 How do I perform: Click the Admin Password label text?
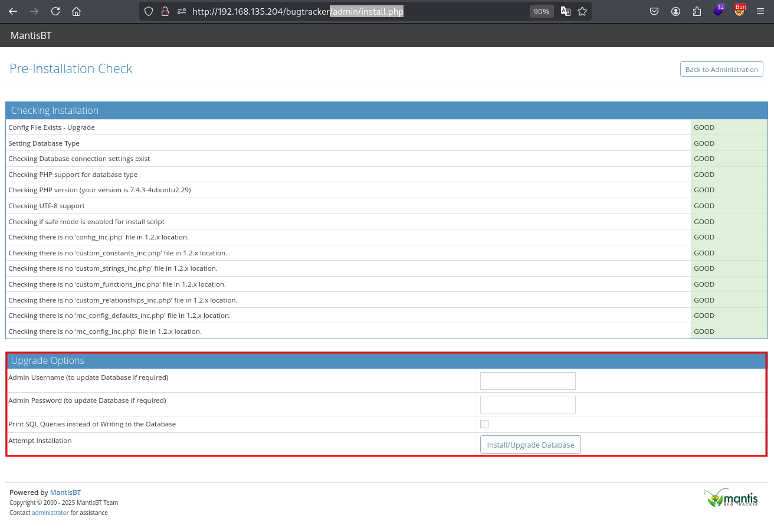(87, 400)
